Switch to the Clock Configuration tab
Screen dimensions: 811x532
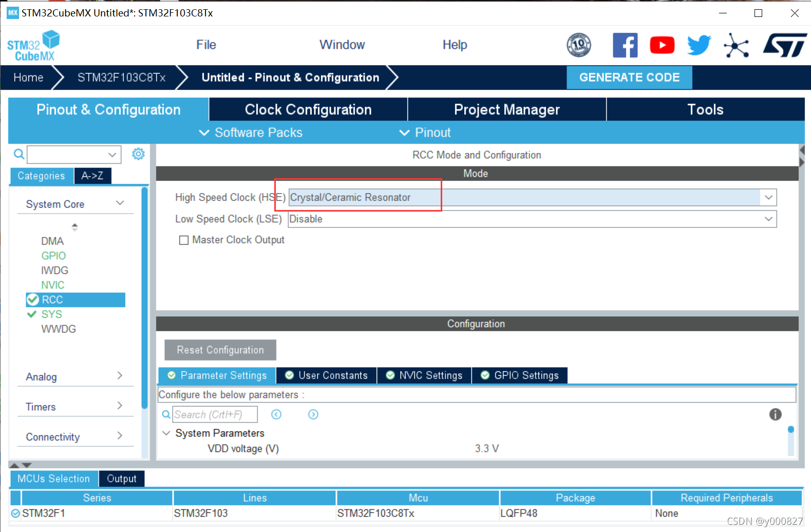click(308, 109)
